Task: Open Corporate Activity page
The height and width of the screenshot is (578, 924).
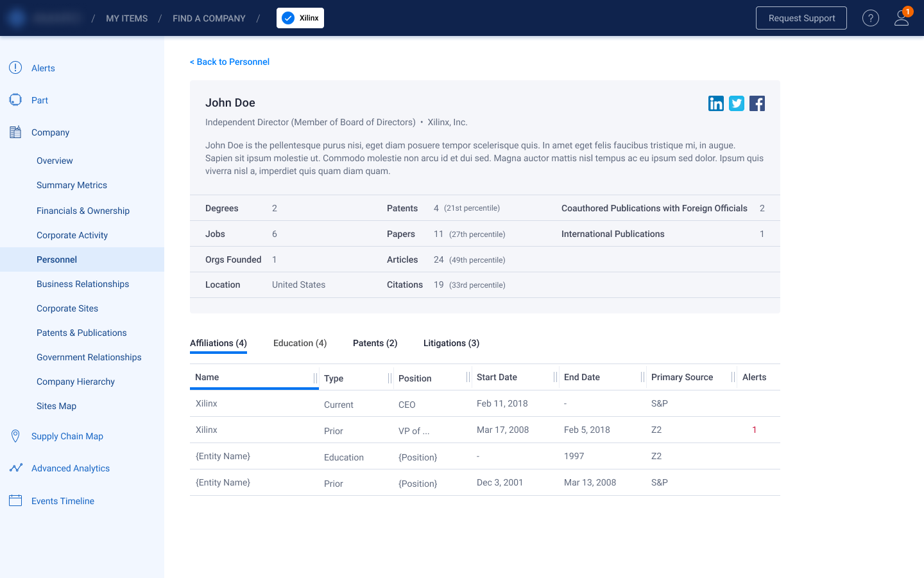Action: 72,235
